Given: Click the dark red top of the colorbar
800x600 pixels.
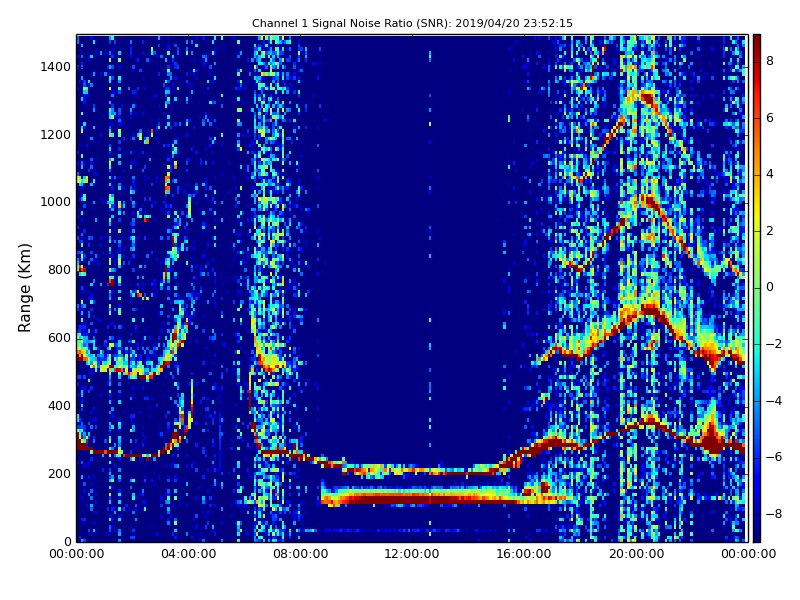Looking at the screenshot, I should (x=757, y=43).
